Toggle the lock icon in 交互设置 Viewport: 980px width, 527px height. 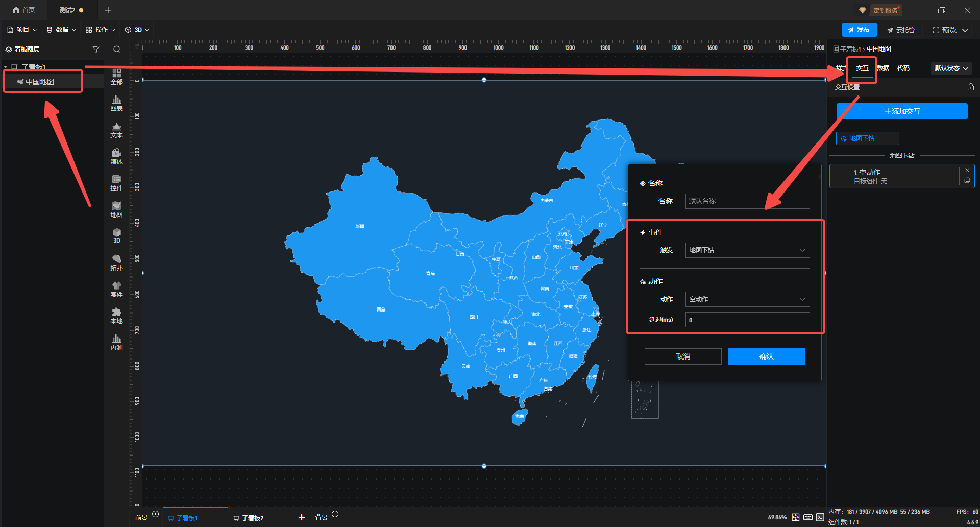970,87
